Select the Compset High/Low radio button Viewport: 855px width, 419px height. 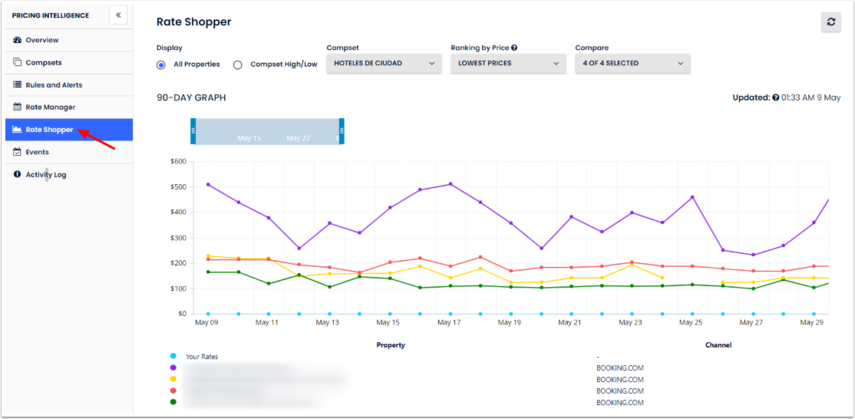click(x=237, y=65)
